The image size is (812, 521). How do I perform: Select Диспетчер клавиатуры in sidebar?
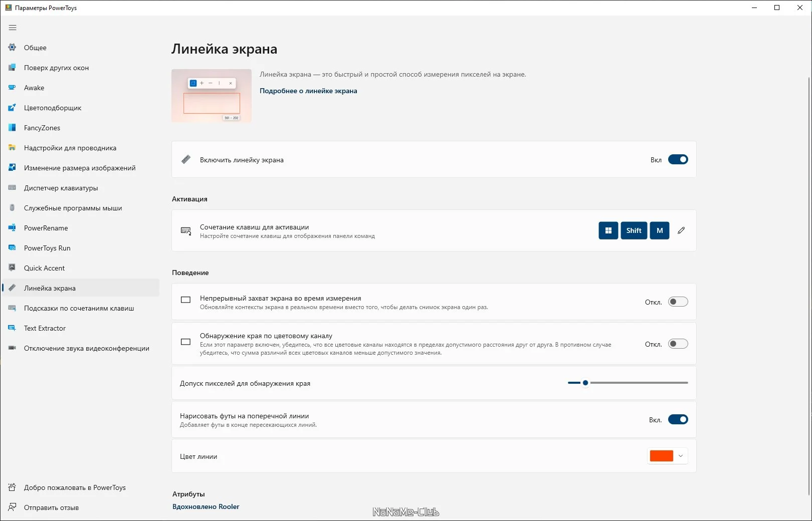[81, 188]
